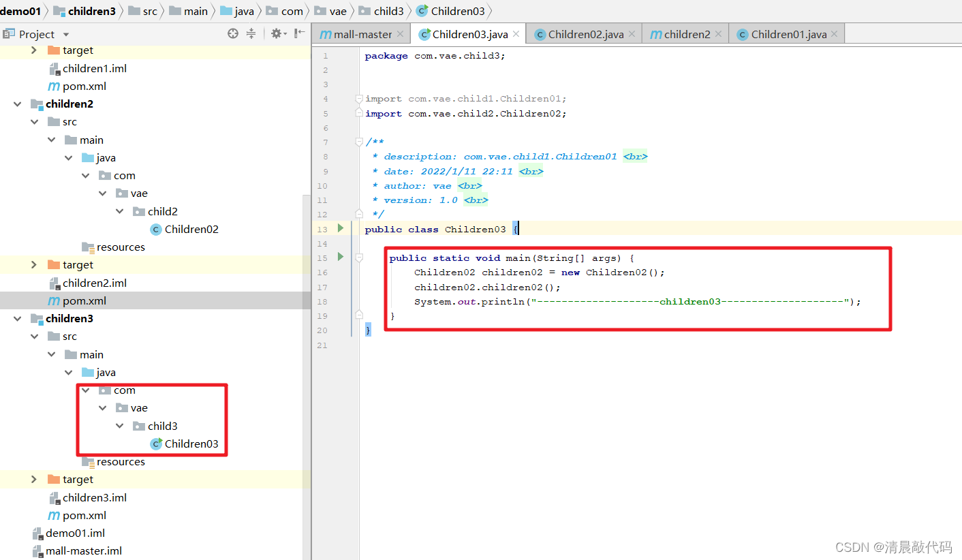The height and width of the screenshot is (560, 962).
Task: Click the child3 breadcrumb in the navigation bar
Action: pos(382,11)
